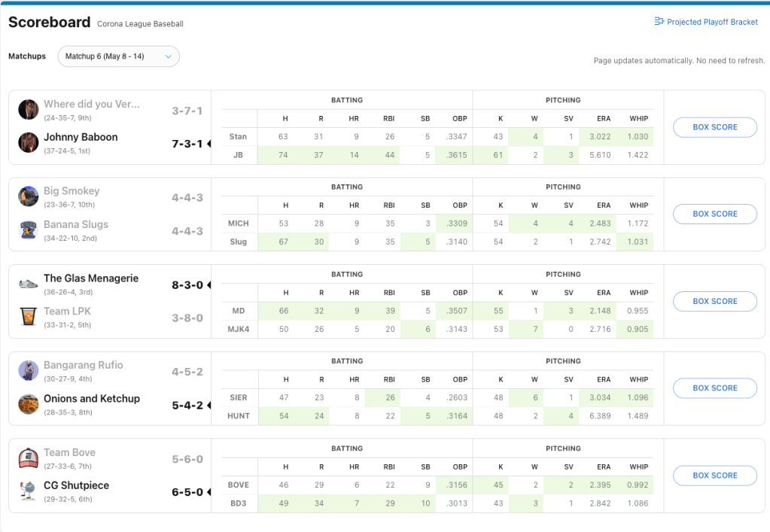Open Johnny Baboon team name link
This screenshot has width=770, height=532.
click(x=81, y=137)
